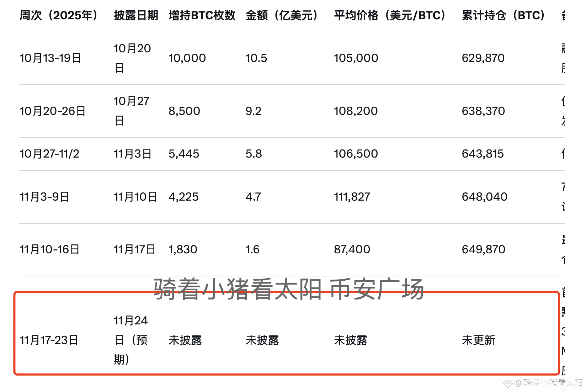Click the "11月10日" disclosure date cell
Viewport: 586px width, 392px height.
(135, 196)
